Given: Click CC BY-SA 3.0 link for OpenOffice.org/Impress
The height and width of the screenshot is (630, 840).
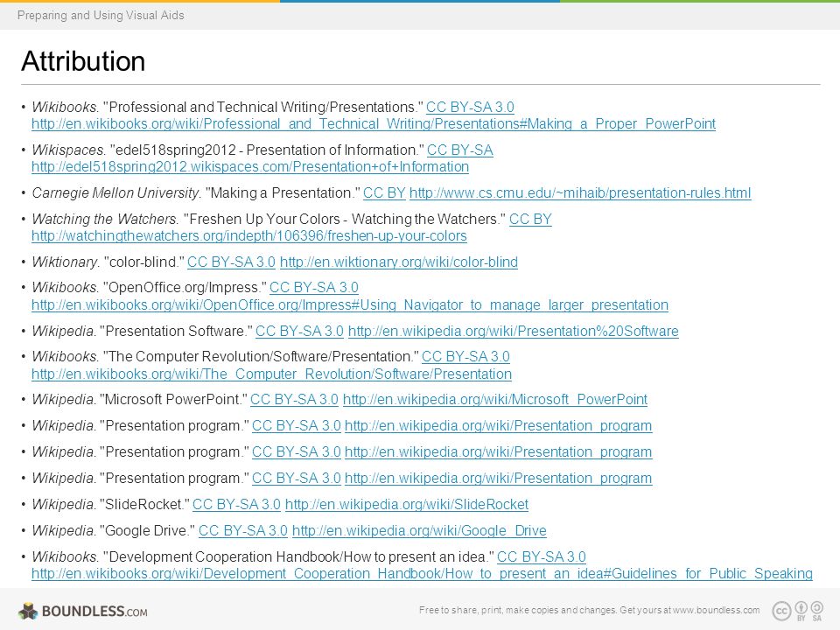Looking at the screenshot, I should tap(314, 288).
